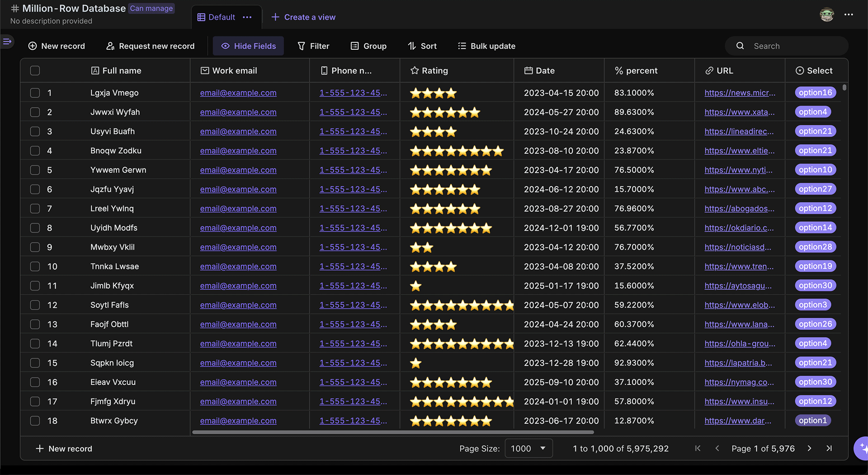Open the Page Size dropdown
Screen dimensions: 868x475
tap(528, 448)
